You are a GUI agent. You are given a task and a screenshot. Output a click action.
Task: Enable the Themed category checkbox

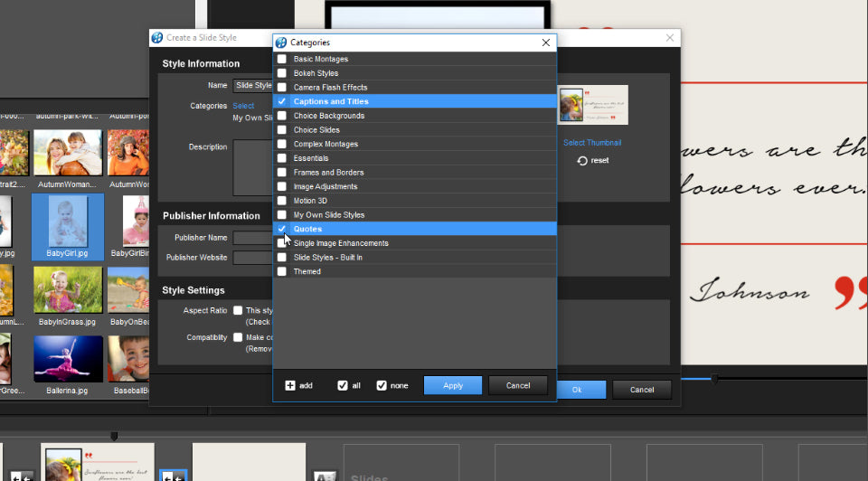[x=282, y=271]
